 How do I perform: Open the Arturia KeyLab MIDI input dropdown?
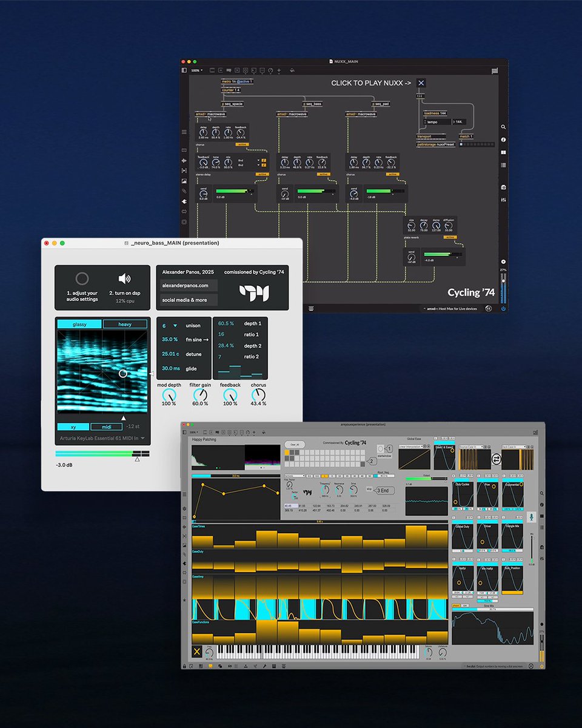102,437
